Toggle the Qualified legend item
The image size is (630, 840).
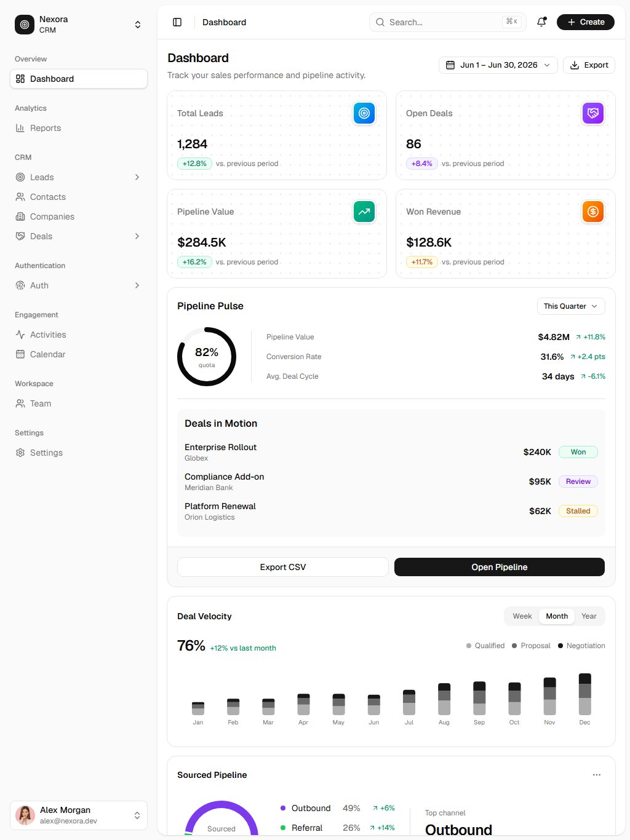(x=485, y=646)
